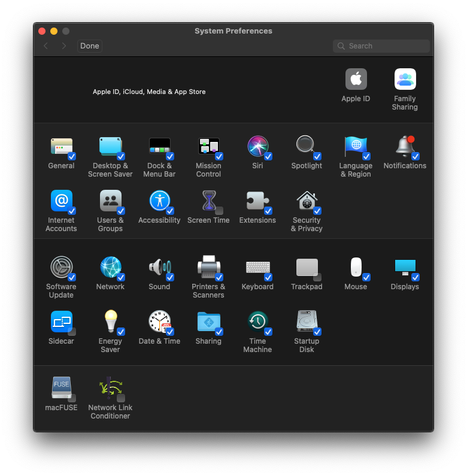Click the "Printers & Scanners" label
This screenshot has width=467, height=476.
tap(208, 291)
